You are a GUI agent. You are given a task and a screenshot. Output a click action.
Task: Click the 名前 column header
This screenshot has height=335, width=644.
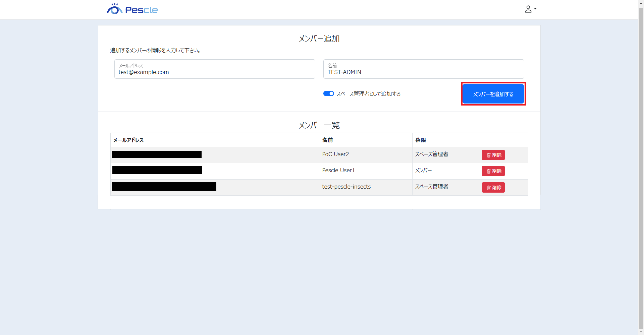(x=327, y=140)
